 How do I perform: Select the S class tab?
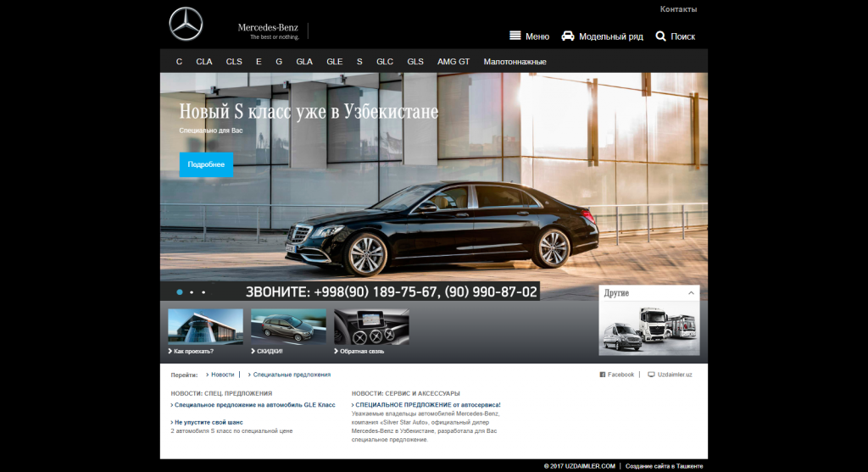pyautogui.click(x=359, y=61)
